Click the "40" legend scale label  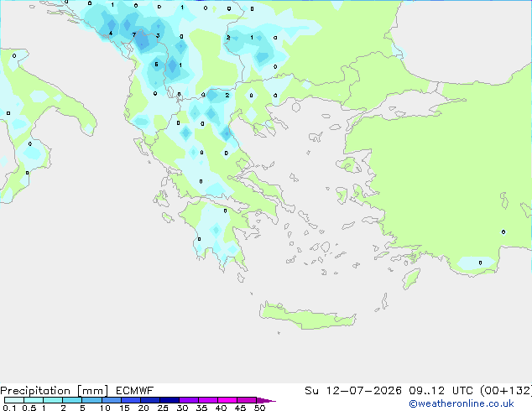click(221, 408)
